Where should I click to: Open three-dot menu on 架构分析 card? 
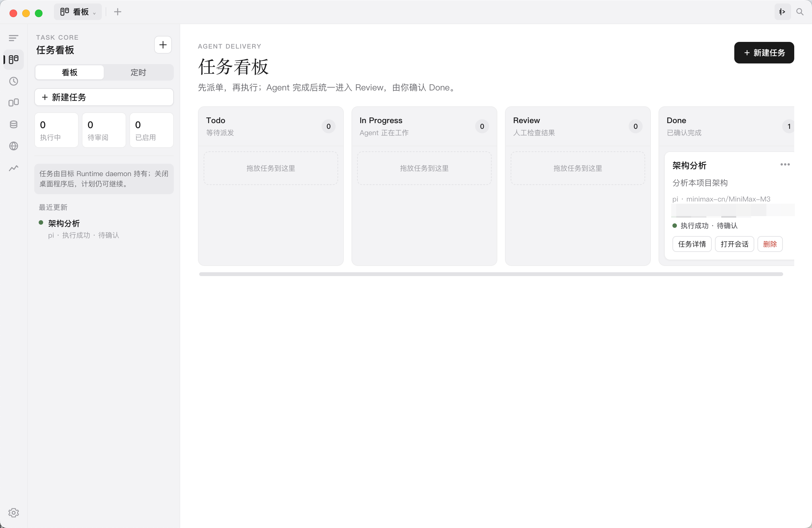(785, 164)
